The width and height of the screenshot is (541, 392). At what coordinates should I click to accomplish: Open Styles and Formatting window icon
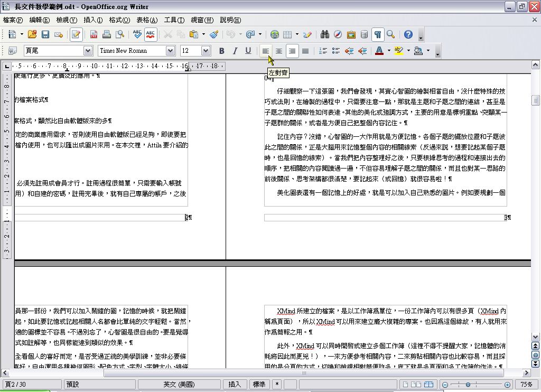click(13, 51)
